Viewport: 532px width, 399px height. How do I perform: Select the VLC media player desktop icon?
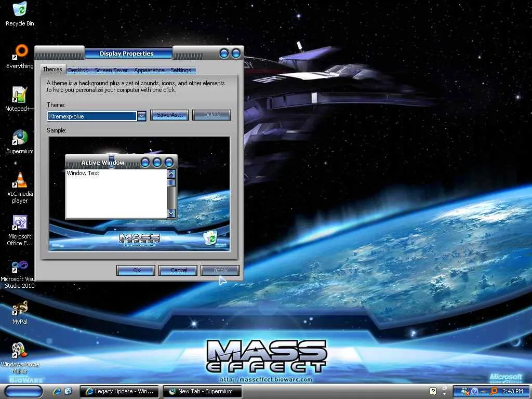point(20,188)
